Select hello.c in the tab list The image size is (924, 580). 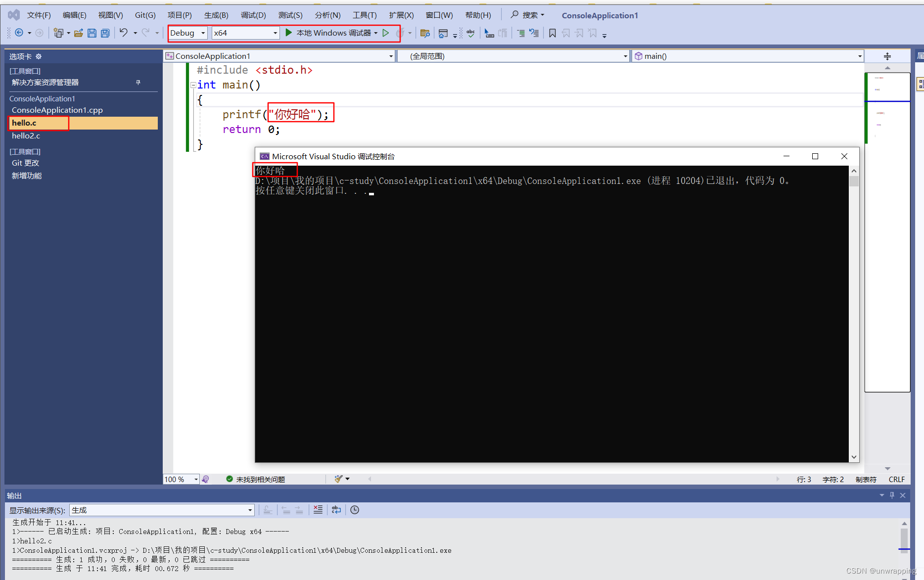[x=84, y=123]
